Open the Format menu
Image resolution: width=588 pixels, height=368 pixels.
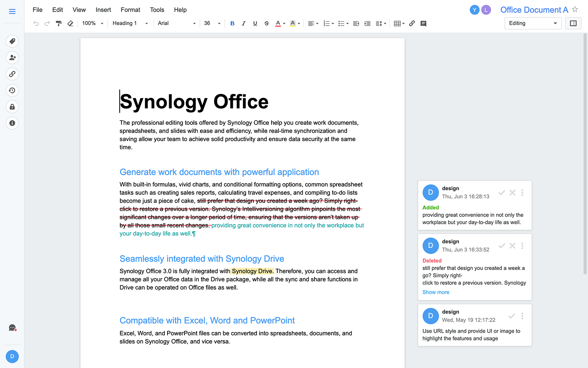[x=130, y=10]
